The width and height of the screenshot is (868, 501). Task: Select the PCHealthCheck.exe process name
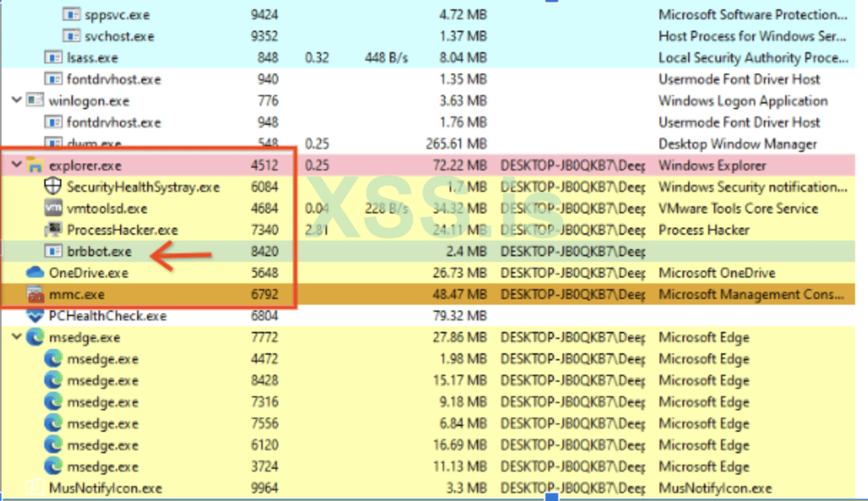coord(108,315)
